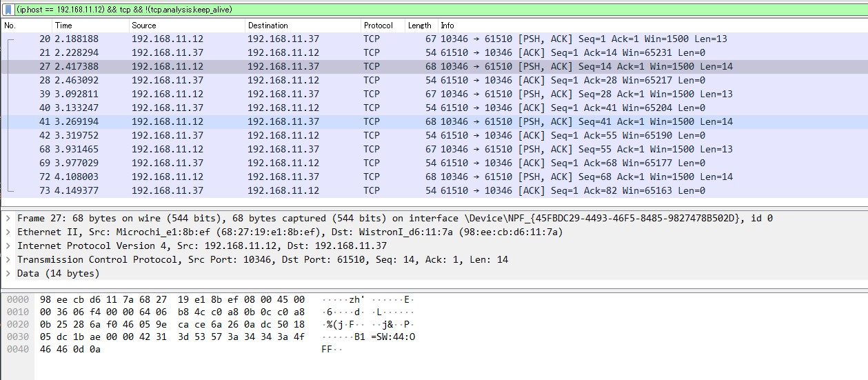The height and width of the screenshot is (380, 868).
Task: Click the Source column header
Action: [144, 26]
